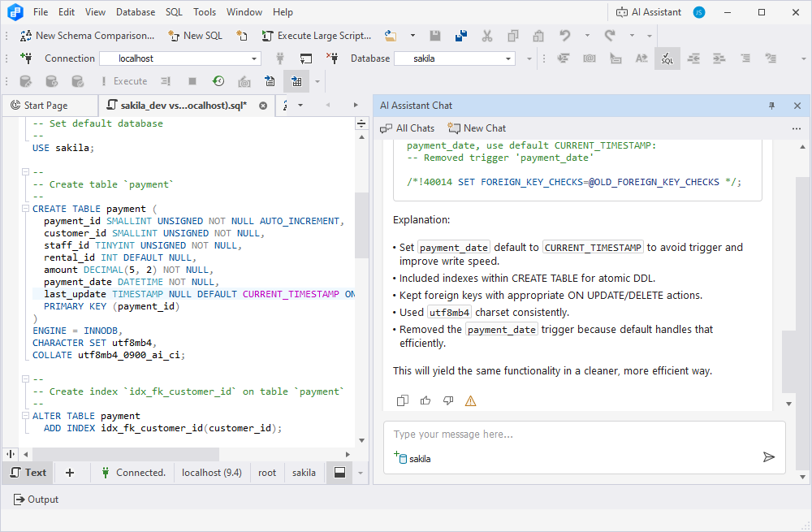
Task: Pin the AI Assistant Chat panel
Action: [771, 106]
